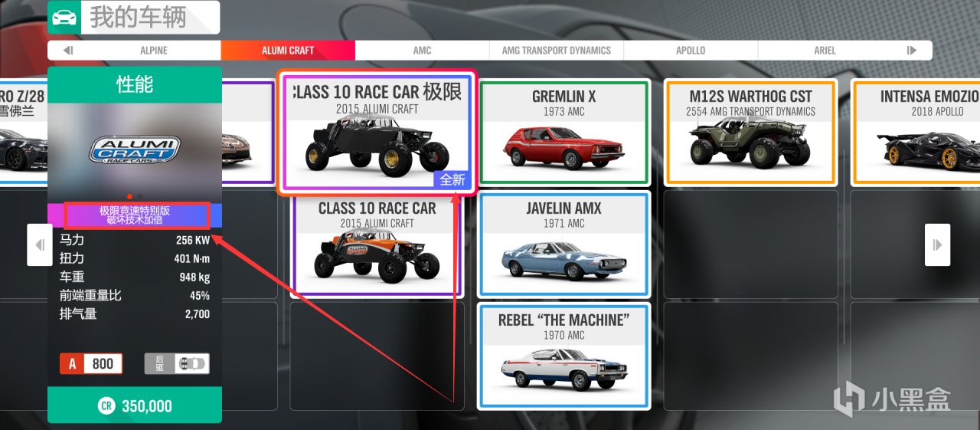Click the 扭力 401 N·m stat
This screenshot has height=430, width=980.
(x=135, y=258)
